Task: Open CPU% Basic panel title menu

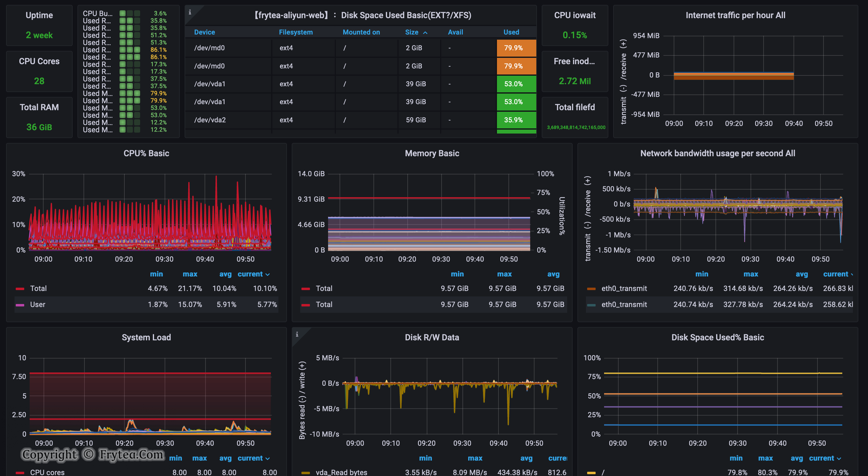Action: [x=146, y=153]
